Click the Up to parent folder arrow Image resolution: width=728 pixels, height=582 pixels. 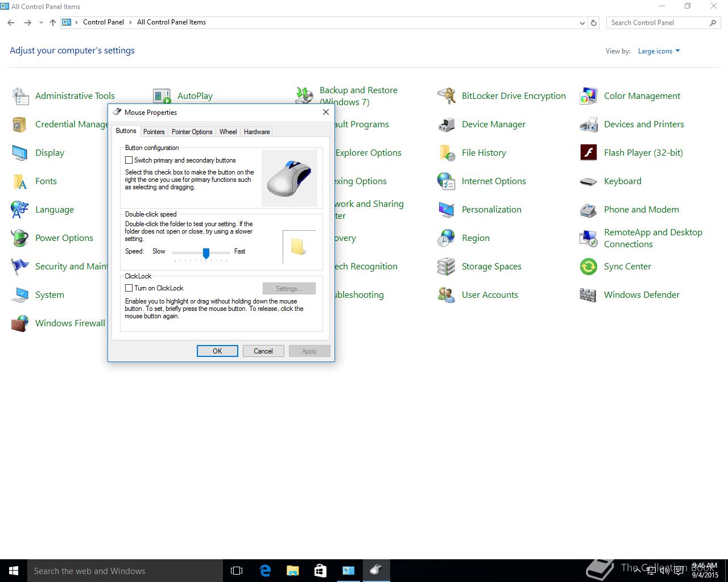[53, 23]
